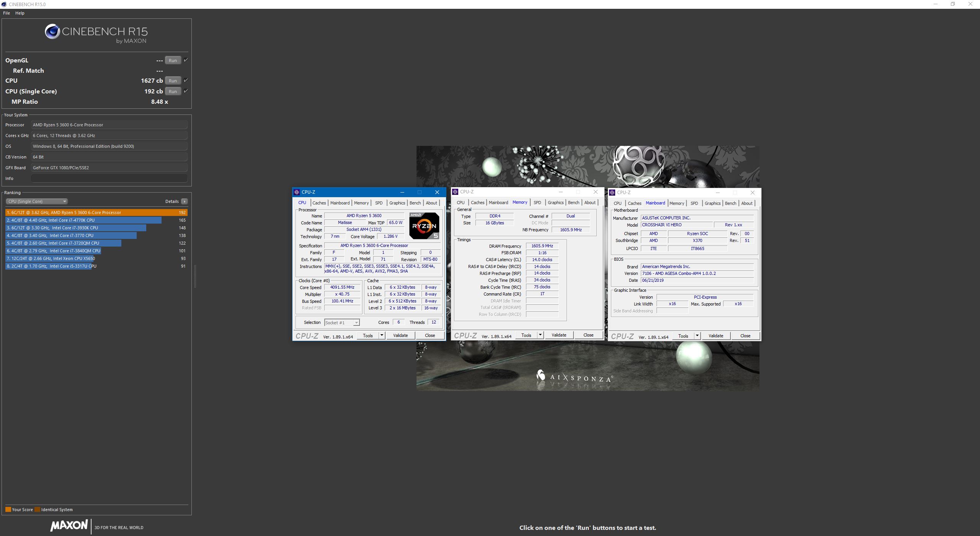Open the Socket #1 selection dropdown
The width and height of the screenshot is (980, 536).
(342, 323)
